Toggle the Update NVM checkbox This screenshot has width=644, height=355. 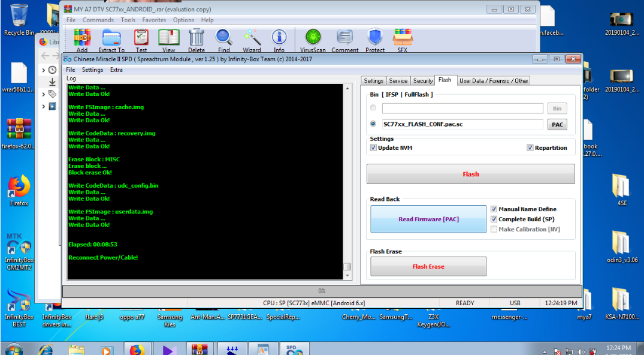click(x=373, y=148)
